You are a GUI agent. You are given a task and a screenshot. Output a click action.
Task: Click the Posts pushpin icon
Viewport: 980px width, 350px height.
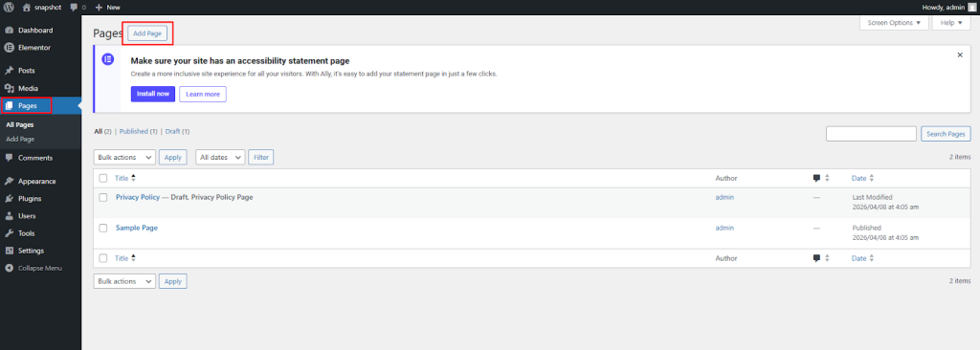pyautogui.click(x=10, y=71)
